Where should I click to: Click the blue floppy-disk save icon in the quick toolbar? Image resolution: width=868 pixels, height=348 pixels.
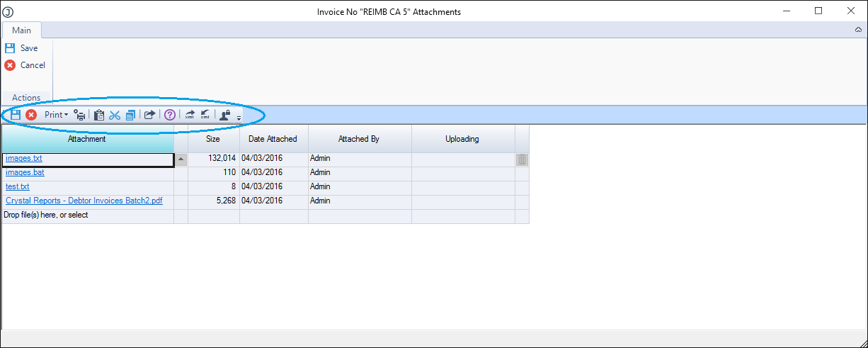point(16,115)
